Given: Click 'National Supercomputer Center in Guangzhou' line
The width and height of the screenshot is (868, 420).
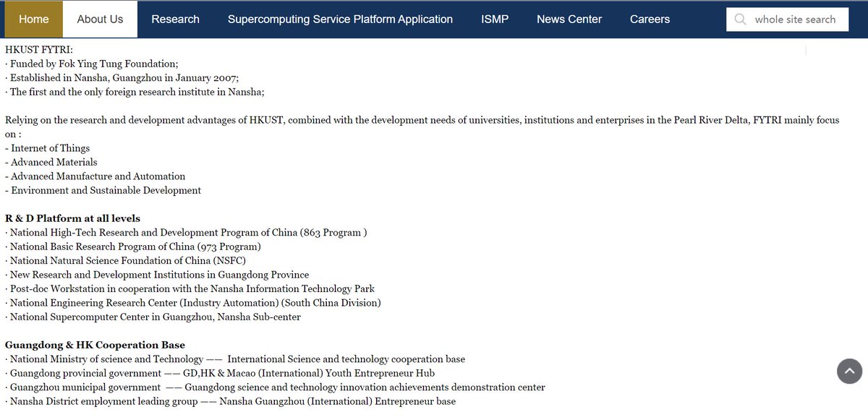Looking at the screenshot, I should click(x=153, y=317).
